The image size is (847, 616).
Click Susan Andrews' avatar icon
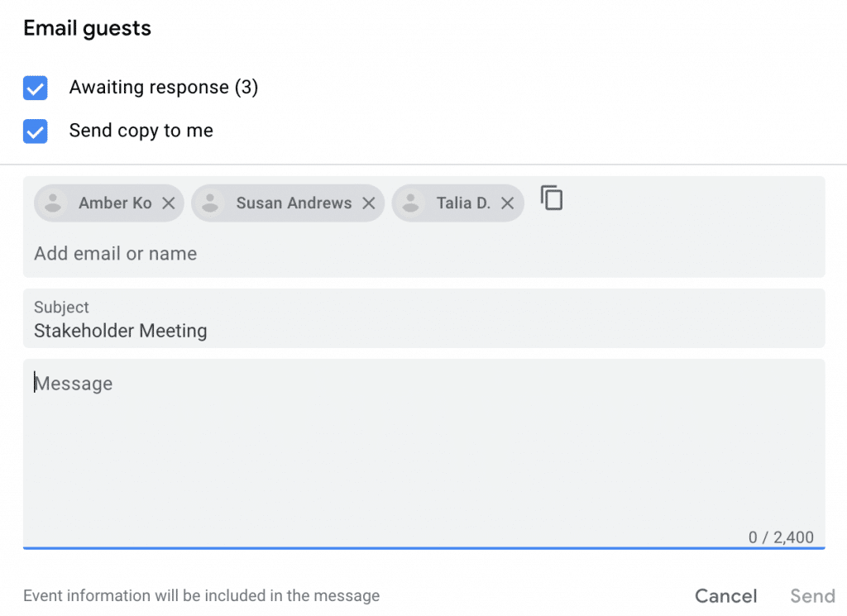pos(211,203)
